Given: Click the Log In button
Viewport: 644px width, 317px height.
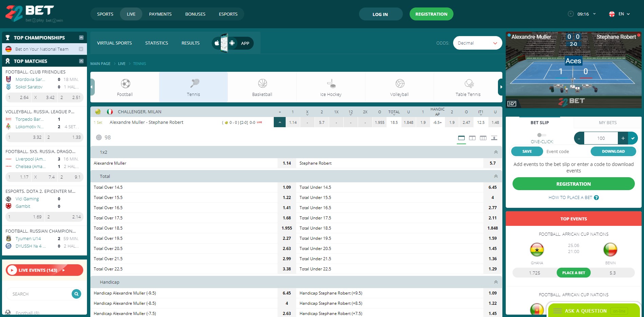Looking at the screenshot, I should pyautogui.click(x=380, y=14).
